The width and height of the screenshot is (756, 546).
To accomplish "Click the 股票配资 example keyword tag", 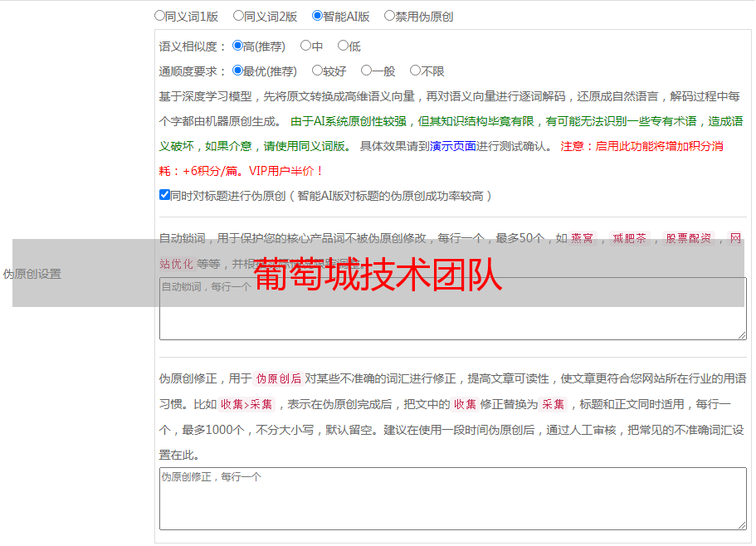I will click(x=688, y=238).
